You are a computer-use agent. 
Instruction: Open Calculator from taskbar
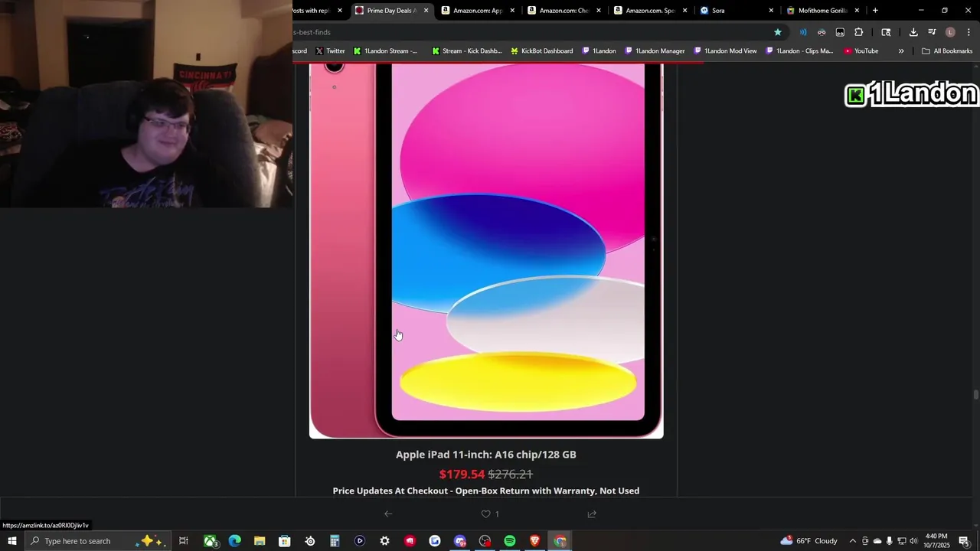(x=335, y=541)
